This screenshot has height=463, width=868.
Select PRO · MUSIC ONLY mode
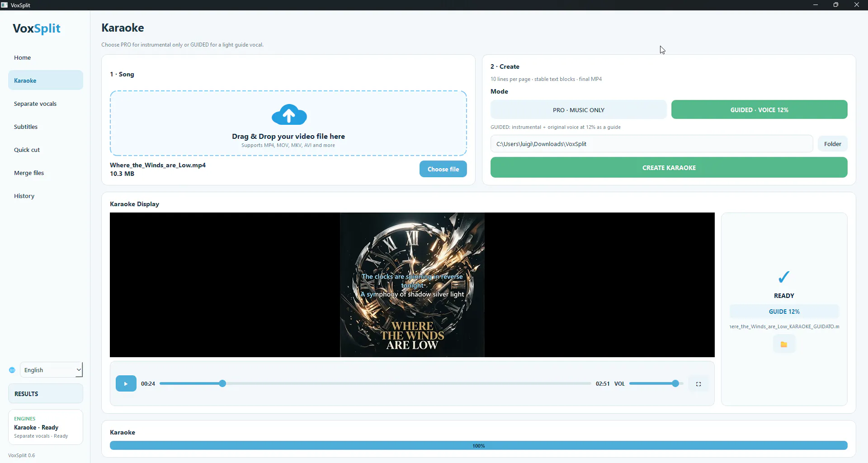[x=579, y=110]
